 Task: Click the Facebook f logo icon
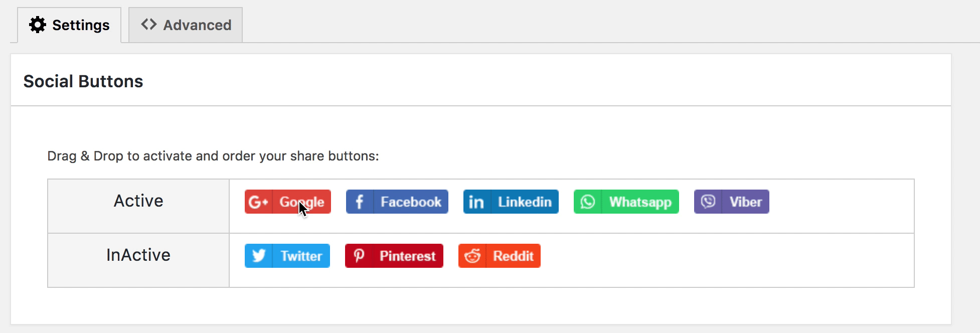coord(359,202)
